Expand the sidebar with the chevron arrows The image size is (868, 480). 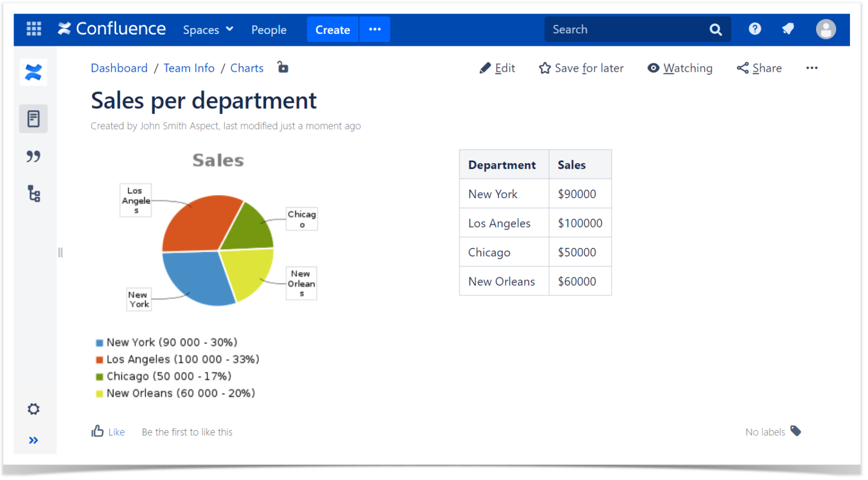(x=33, y=440)
